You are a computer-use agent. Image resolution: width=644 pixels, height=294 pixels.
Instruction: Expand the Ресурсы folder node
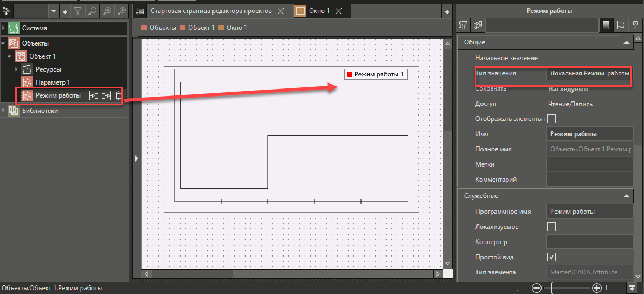pos(17,69)
